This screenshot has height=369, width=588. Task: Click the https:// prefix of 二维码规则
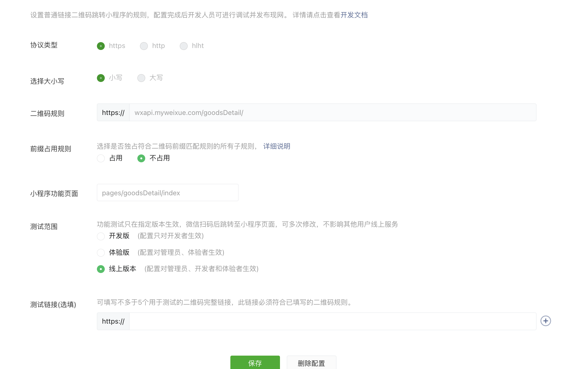click(113, 112)
